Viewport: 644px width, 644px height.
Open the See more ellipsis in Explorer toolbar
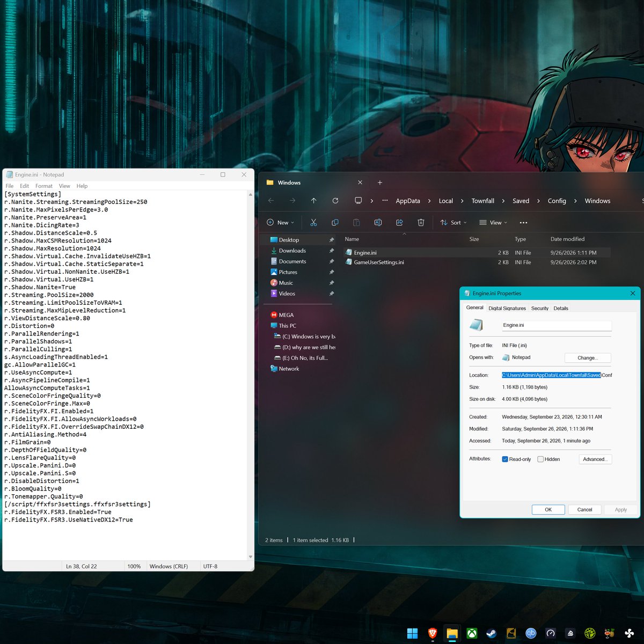(x=523, y=223)
